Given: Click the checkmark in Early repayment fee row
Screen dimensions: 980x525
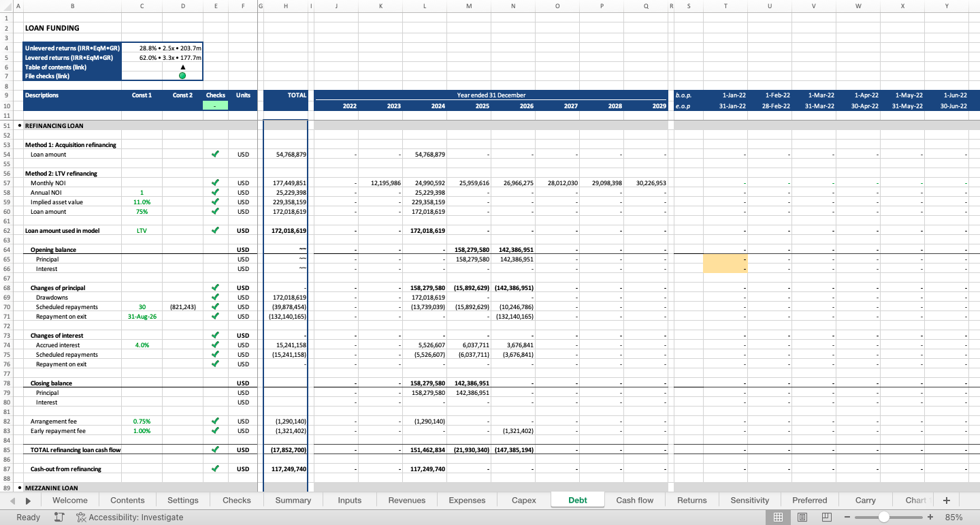Looking at the screenshot, I should [215, 431].
